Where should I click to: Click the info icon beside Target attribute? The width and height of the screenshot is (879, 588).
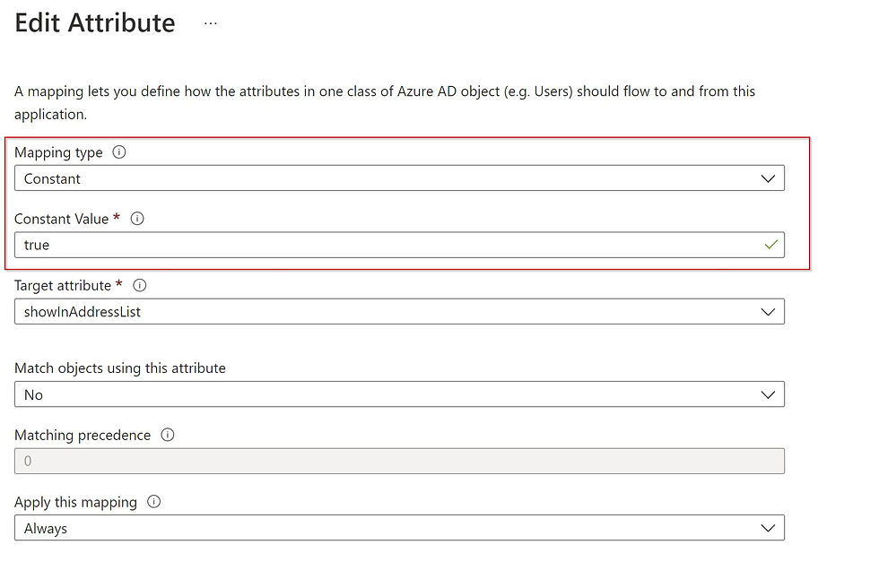[x=140, y=286]
